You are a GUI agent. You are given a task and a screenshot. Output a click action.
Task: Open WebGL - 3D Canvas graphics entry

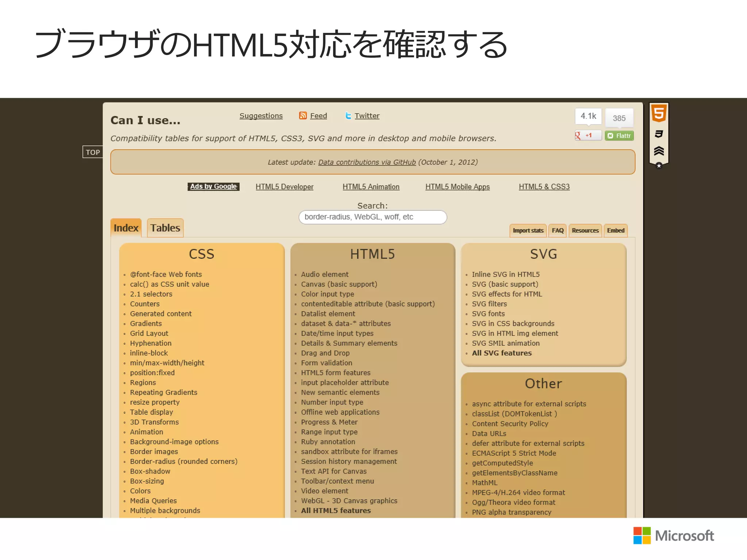point(349,501)
